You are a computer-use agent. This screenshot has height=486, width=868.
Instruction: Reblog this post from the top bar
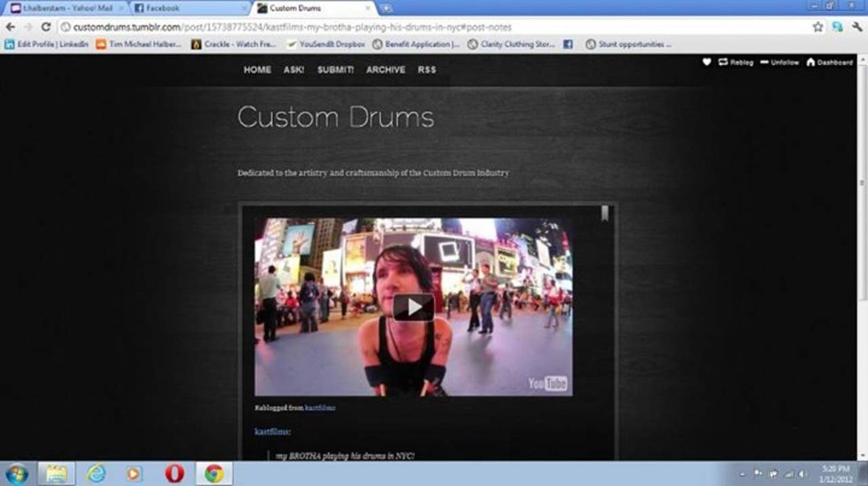tap(735, 62)
